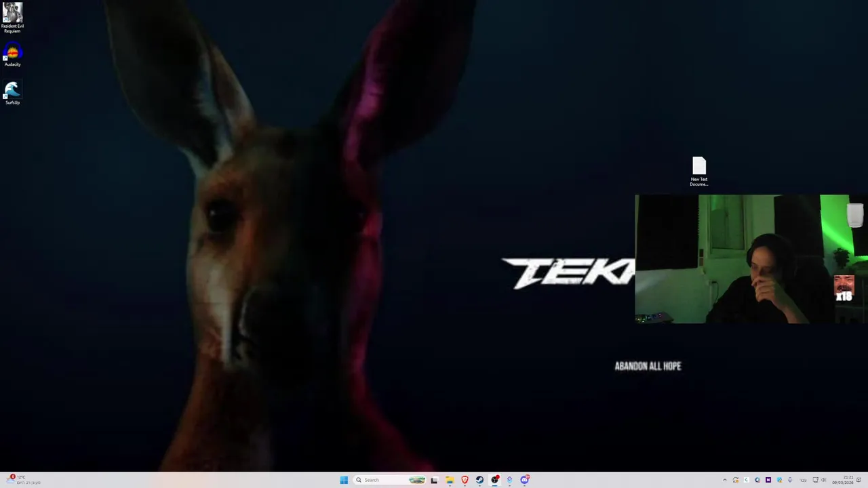Open the notification center icon

tap(859, 480)
